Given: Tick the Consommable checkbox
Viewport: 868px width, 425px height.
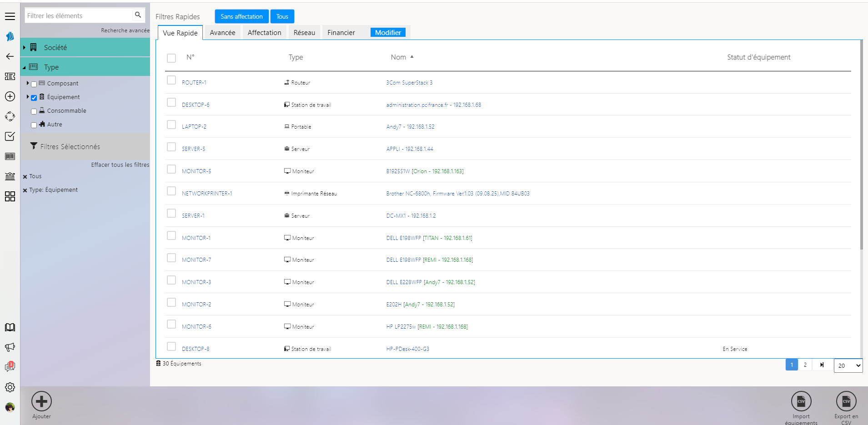Looking at the screenshot, I should point(34,111).
